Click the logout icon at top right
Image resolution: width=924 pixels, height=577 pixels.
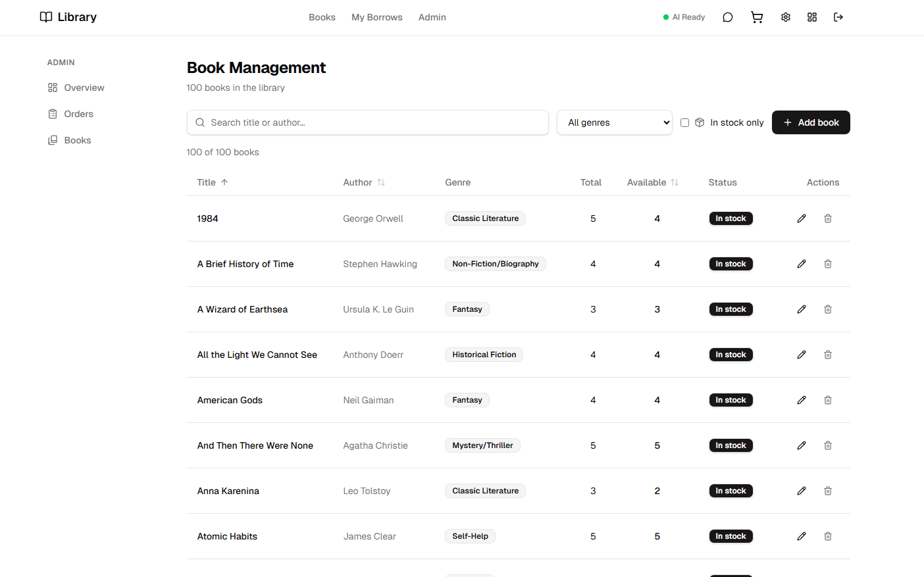838,17
